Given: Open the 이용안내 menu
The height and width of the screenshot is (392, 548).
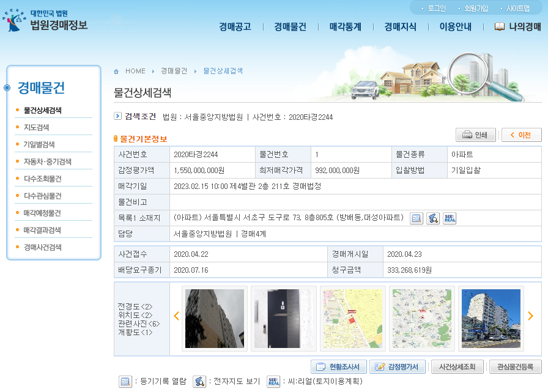Looking at the screenshot, I should [456, 27].
